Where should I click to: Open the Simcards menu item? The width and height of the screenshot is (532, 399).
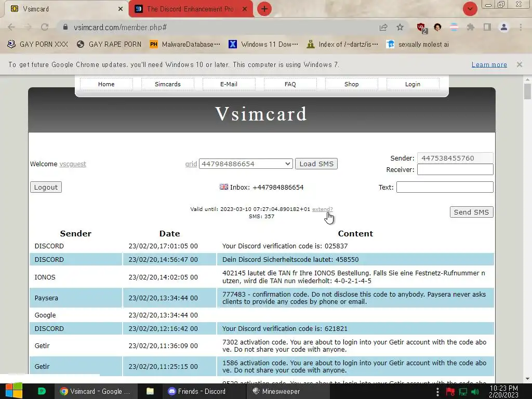click(x=168, y=84)
